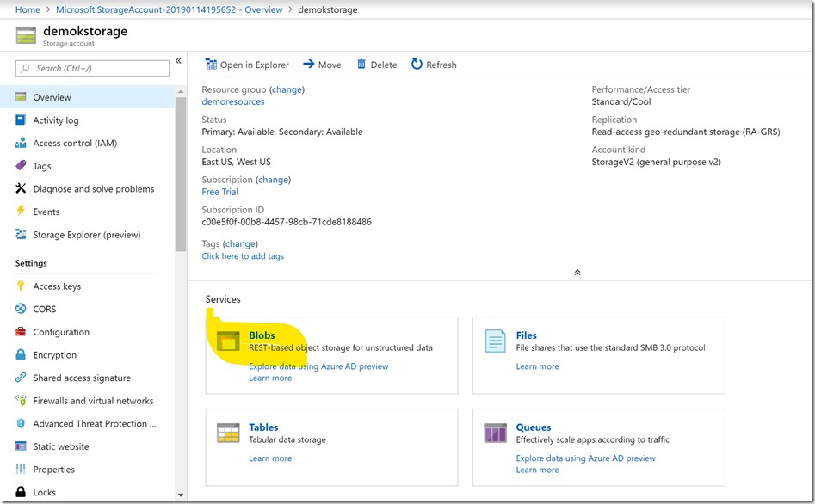Click the sidebar scroll down arrow
815x504 pixels.
(x=181, y=495)
